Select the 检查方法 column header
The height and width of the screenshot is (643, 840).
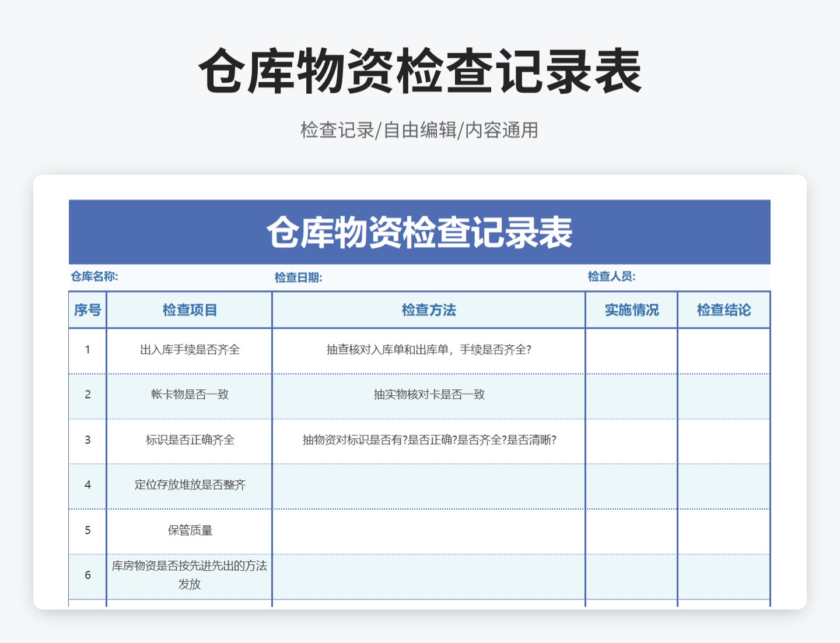(429, 310)
